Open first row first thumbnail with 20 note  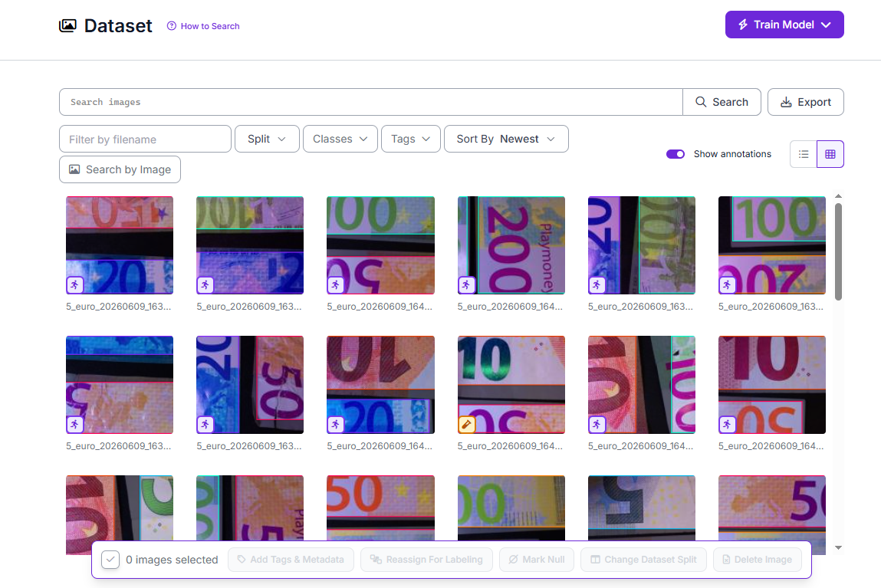coord(120,245)
